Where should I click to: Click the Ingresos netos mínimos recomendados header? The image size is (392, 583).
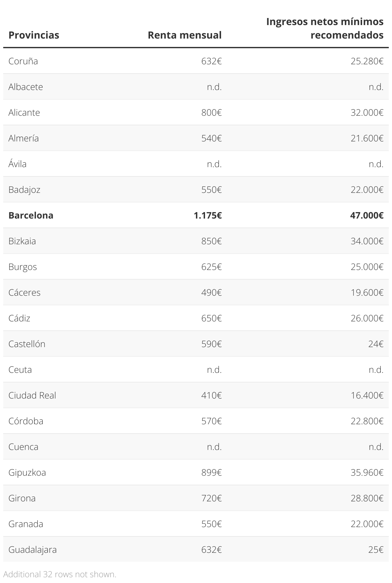click(325, 28)
